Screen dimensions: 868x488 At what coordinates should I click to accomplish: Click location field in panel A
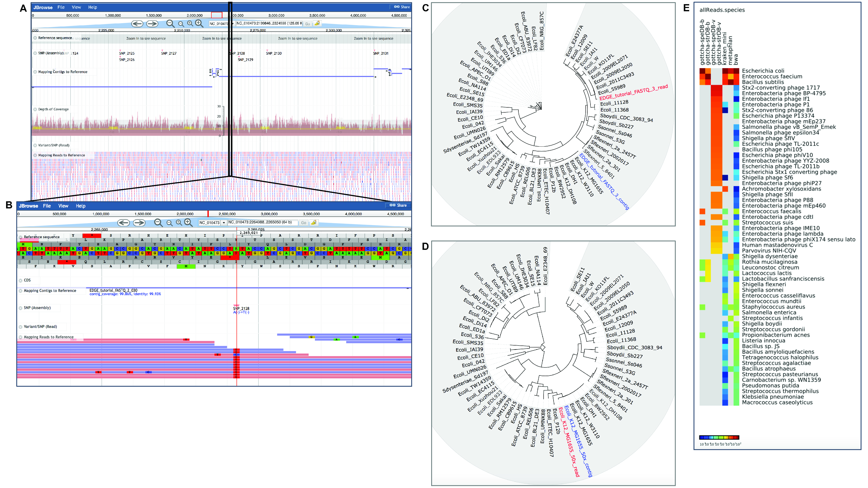click(269, 24)
